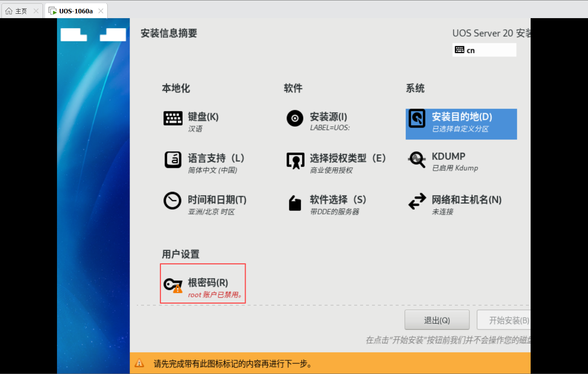
Task: Click the 亚洲/北京 时区 status text
Action: click(x=211, y=212)
